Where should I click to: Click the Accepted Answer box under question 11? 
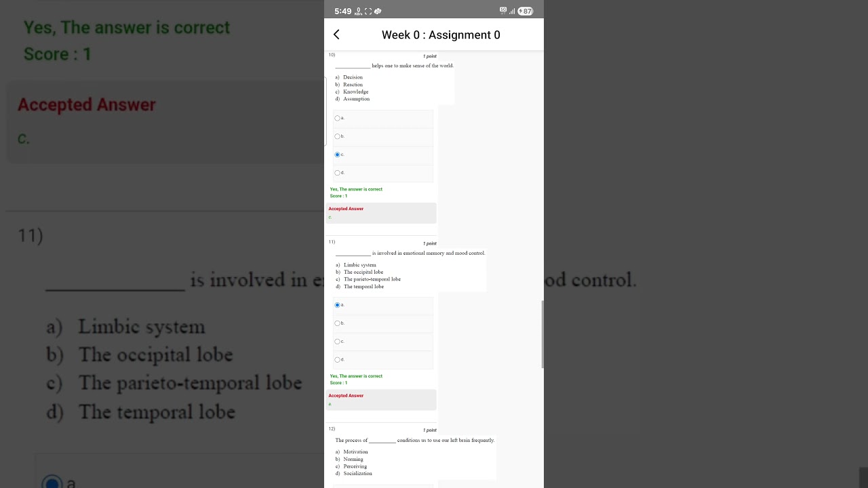click(381, 400)
